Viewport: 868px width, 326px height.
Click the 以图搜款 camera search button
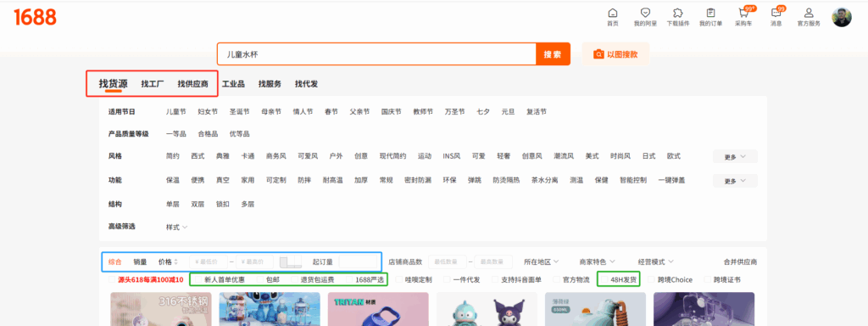tap(615, 54)
